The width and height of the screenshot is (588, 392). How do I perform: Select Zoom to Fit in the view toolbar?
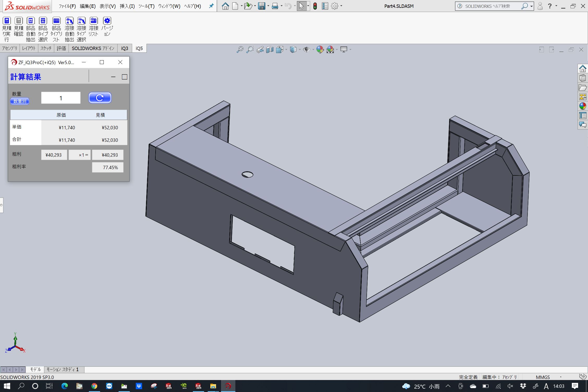[240, 50]
